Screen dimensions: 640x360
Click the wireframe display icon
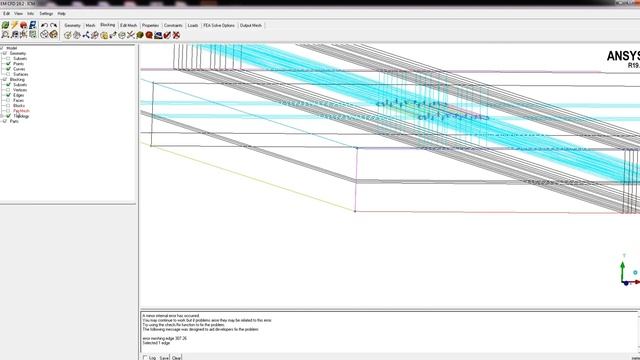(44, 35)
